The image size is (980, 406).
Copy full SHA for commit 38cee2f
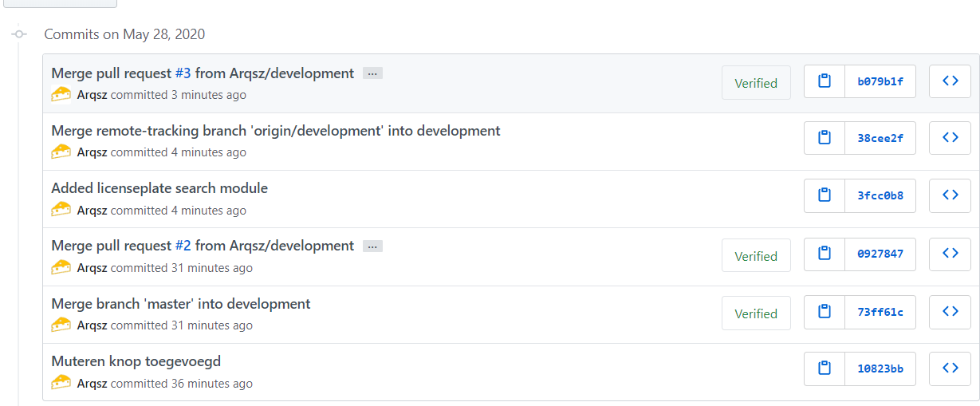[825, 138]
